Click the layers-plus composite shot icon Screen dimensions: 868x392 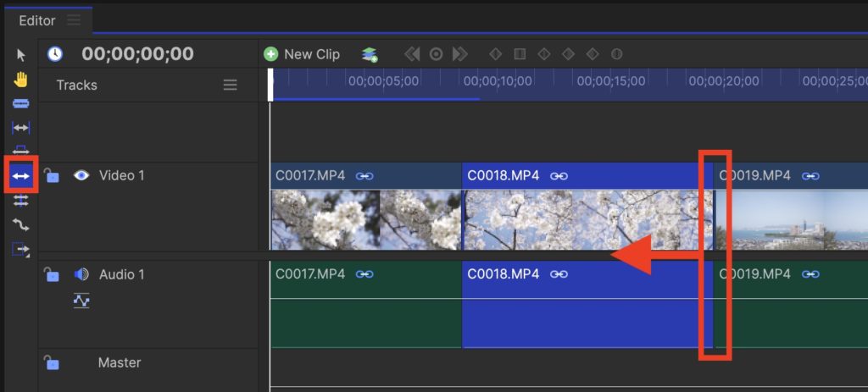tap(370, 54)
